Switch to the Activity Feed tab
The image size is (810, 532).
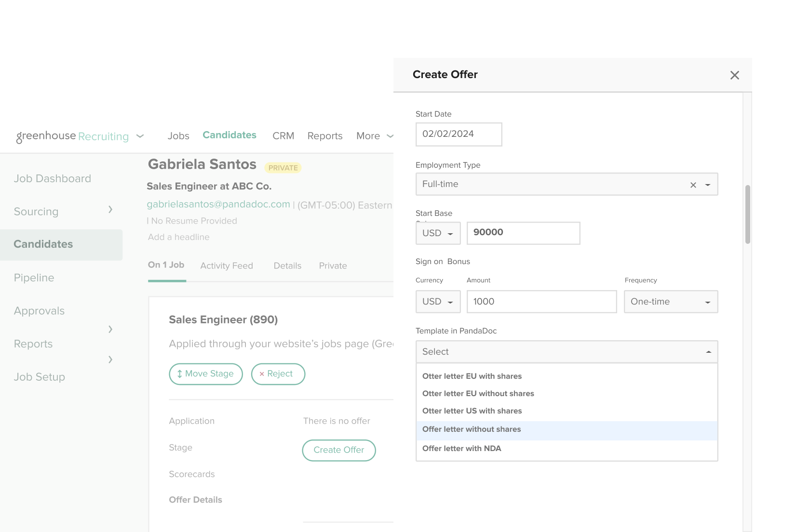[227, 266]
